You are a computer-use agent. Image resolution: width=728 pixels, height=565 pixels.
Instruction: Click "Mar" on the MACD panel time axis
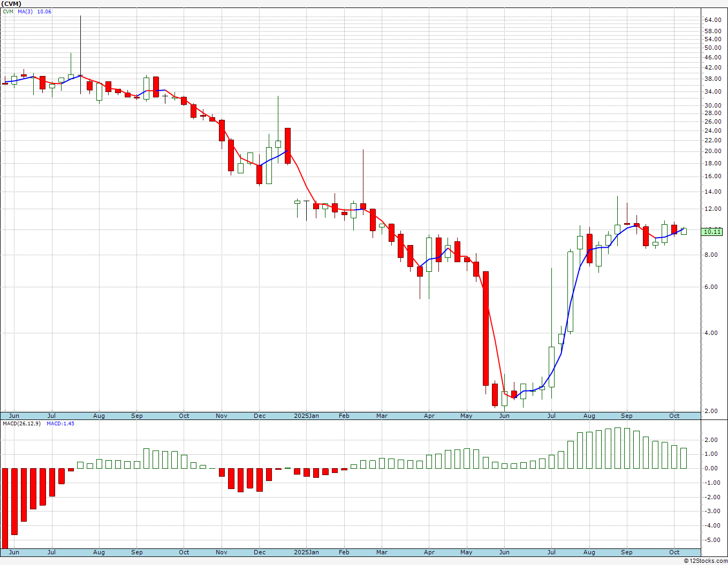coord(382,552)
